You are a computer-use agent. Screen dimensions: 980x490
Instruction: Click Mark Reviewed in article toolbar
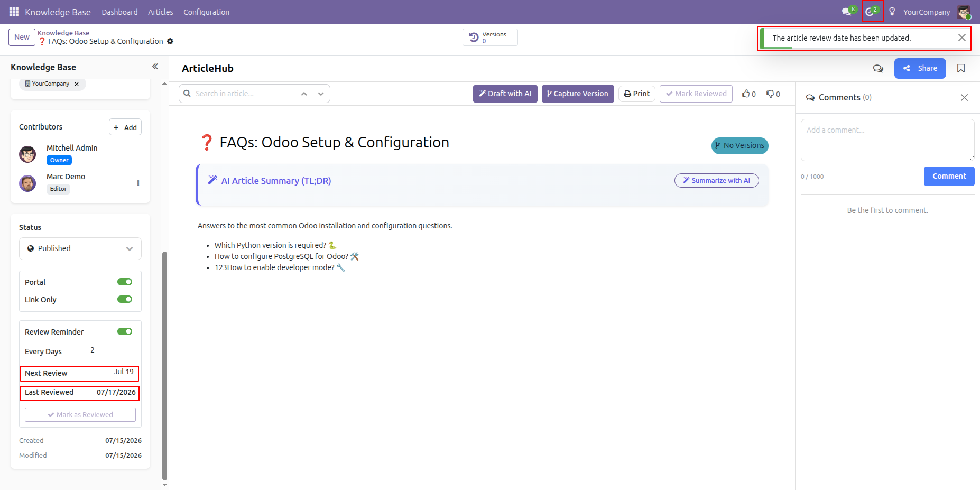[x=696, y=94]
